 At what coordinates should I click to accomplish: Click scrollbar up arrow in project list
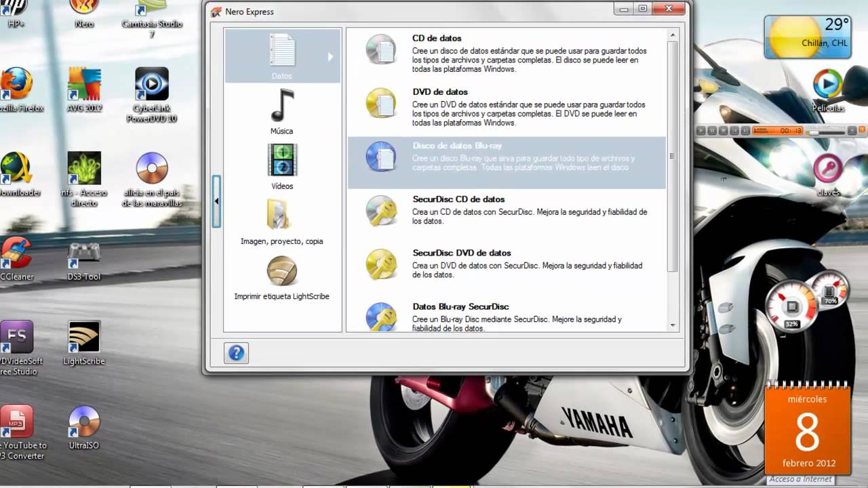coord(673,35)
